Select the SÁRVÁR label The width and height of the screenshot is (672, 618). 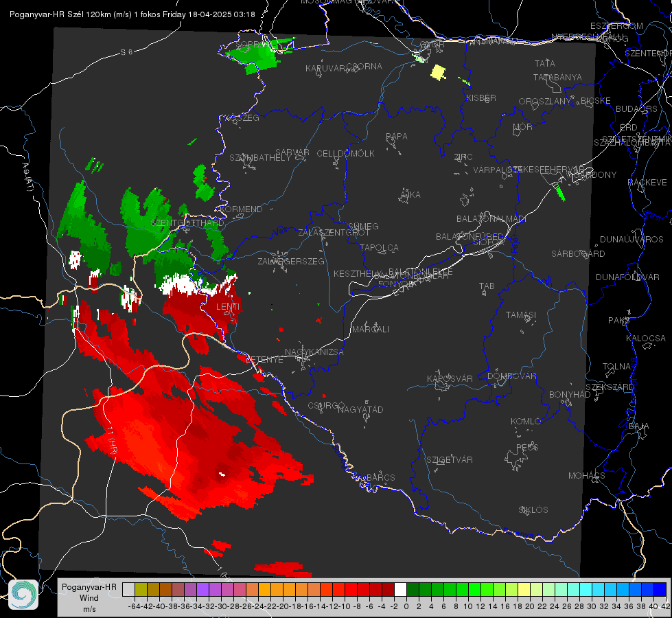[292, 152]
